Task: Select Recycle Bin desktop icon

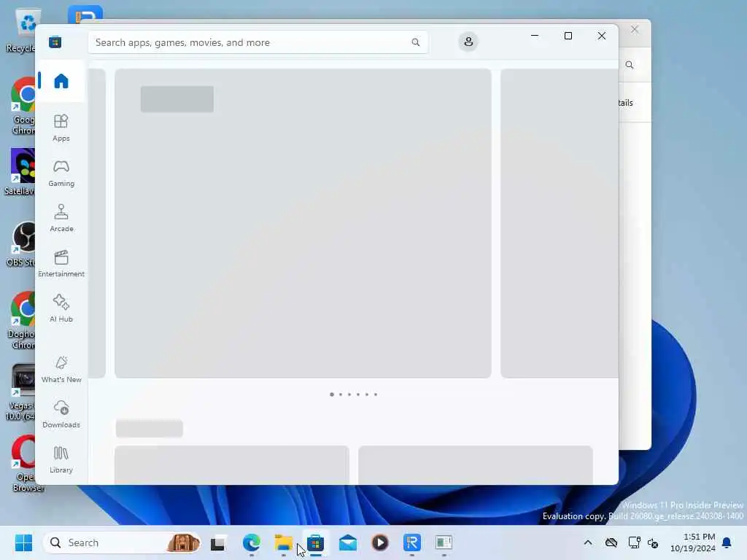Action: pyautogui.click(x=22, y=31)
